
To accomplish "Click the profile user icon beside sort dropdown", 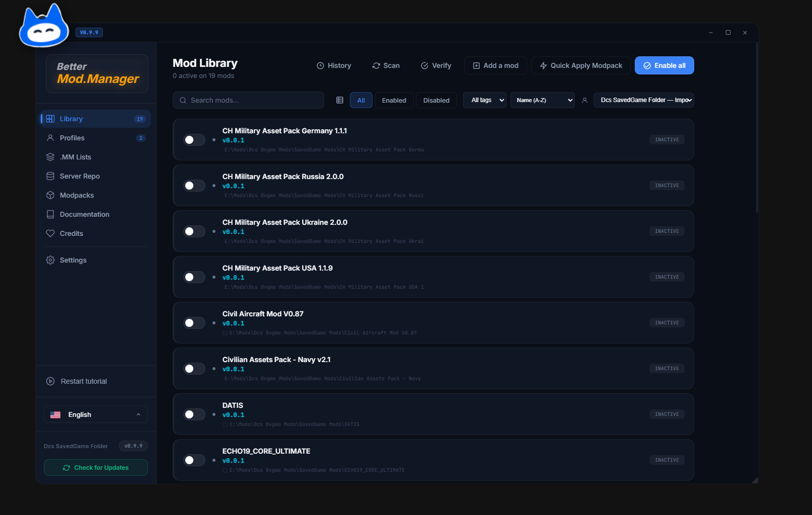I will pyautogui.click(x=584, y=100).
